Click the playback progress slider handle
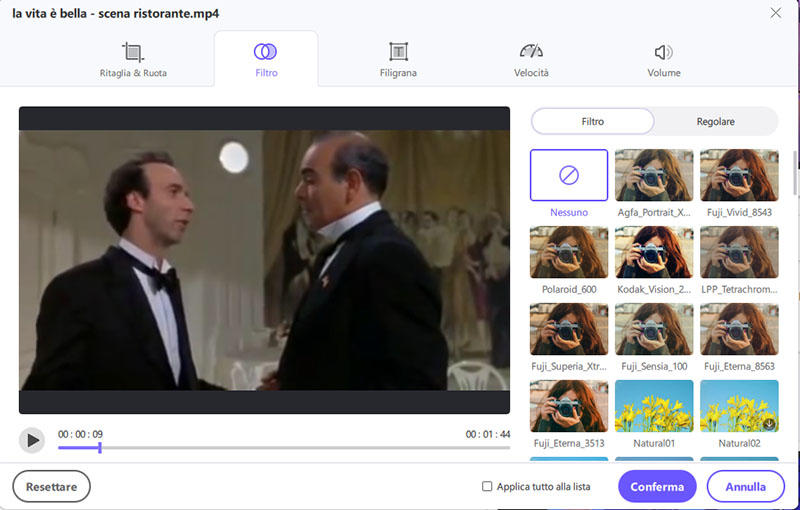800x510 pixels. pyautogui.click(x=100, y=448)
